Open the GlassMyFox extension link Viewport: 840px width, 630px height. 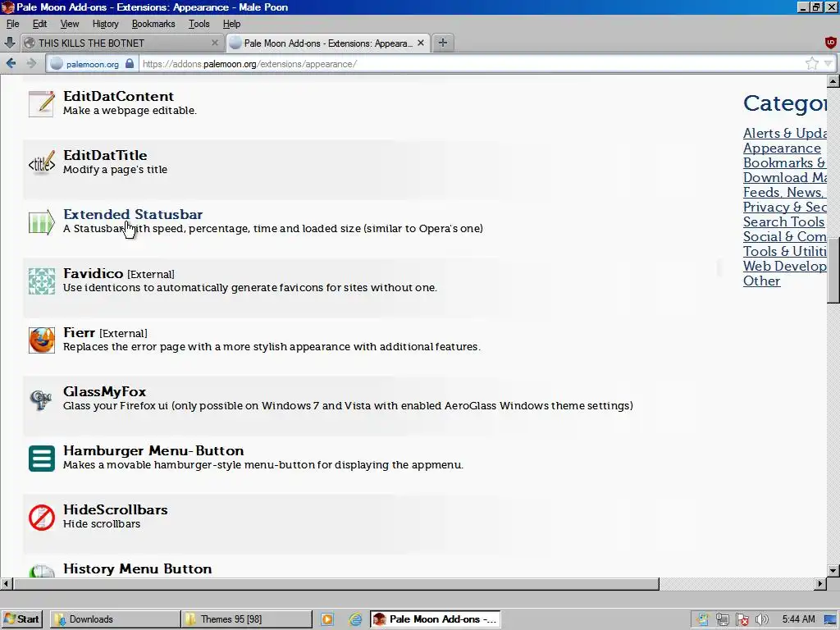(x=104, y=391)
